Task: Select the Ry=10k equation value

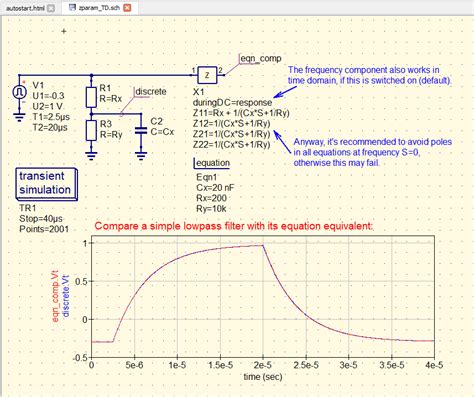Action: (211, 209)
